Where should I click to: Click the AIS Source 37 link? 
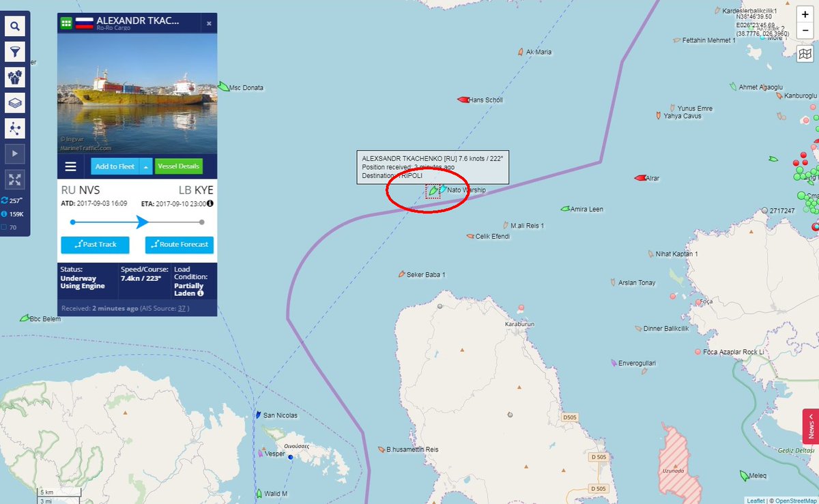click(x=182, y=308)
